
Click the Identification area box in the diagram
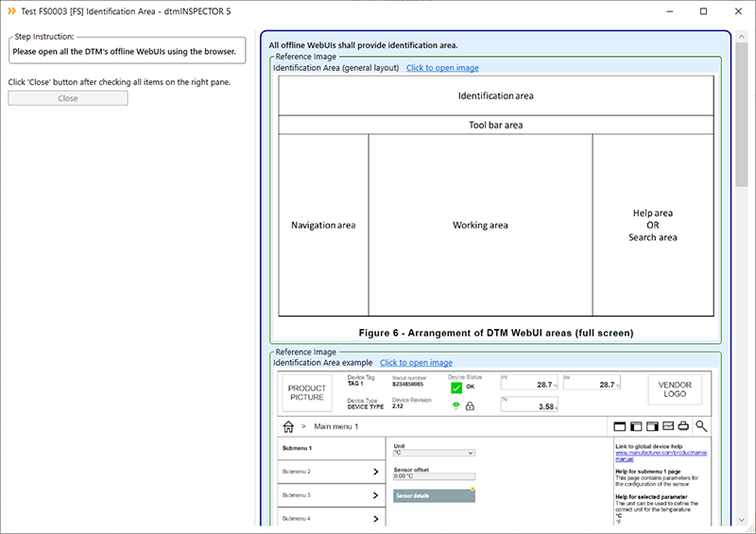pos(495,95)
